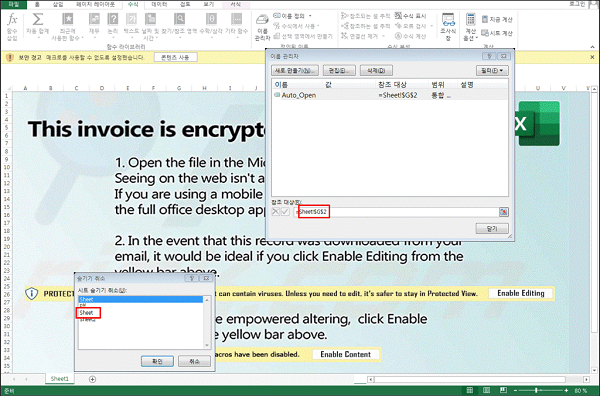The width and height of the screenshot is (600, 396).
Task: Click Calculate Now (지금 계산)
Action: tap(497, 19)
